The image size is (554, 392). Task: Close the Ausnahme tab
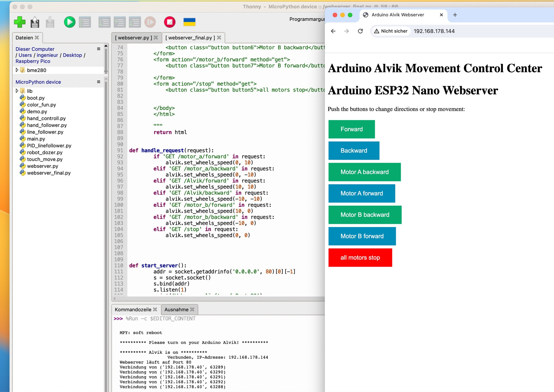point(192,309)
